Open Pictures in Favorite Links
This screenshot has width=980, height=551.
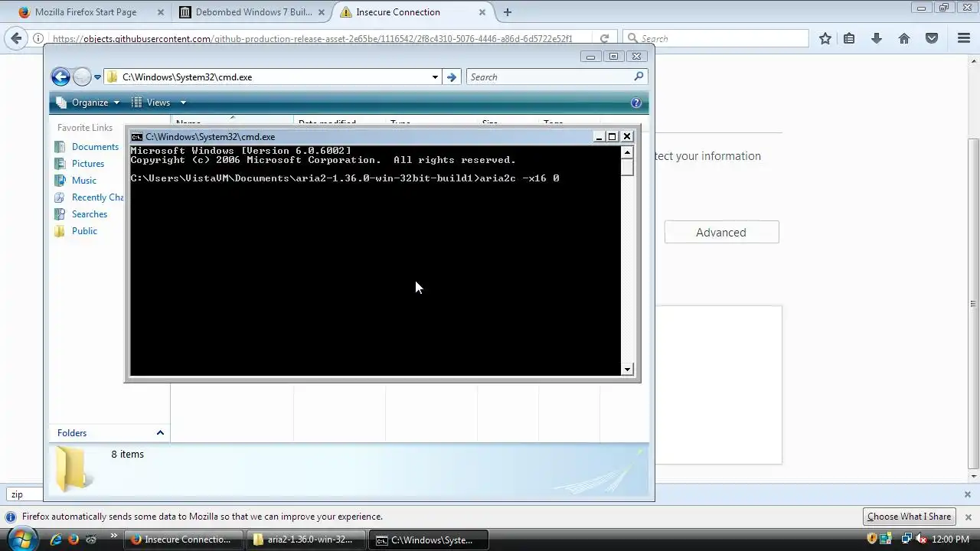point(88,164)
